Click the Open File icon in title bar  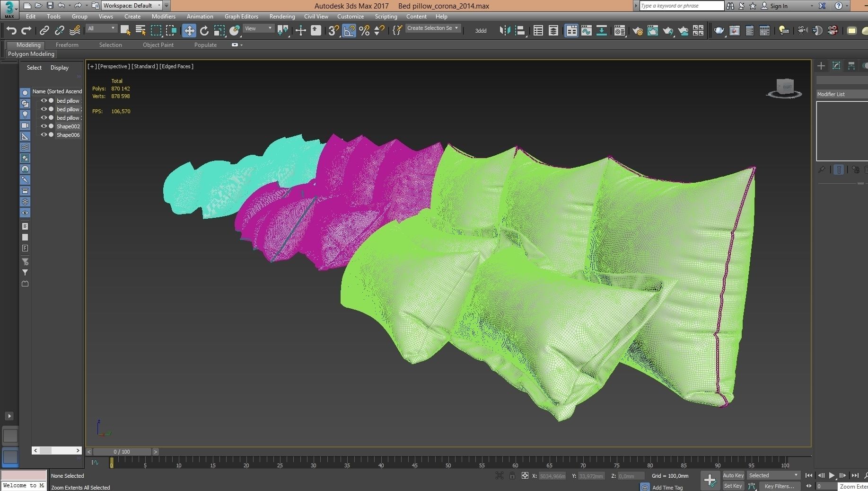point(38,6)
